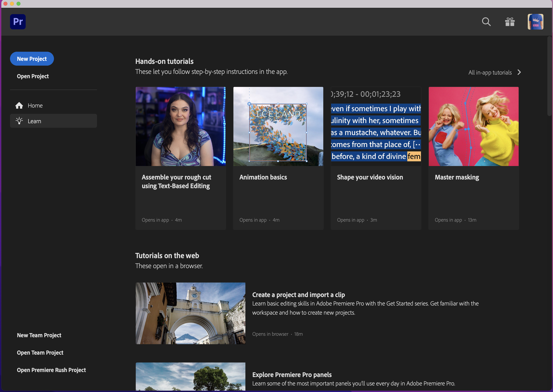Start the Shape your video vision tutorial
The height and width of the screenshot is (392, 553).
click(370, 177)
